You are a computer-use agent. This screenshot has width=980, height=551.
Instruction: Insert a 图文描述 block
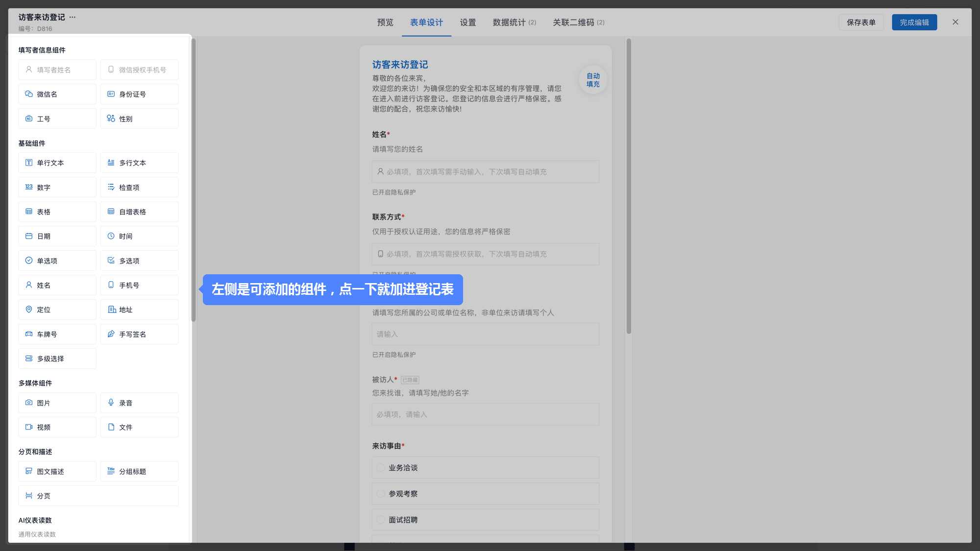pos(57,471)
